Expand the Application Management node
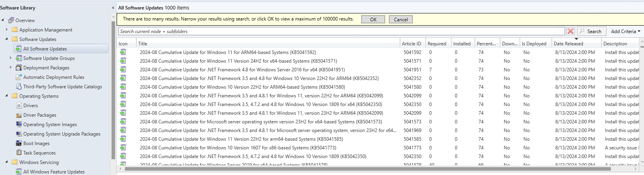This screenshot has height=175, width=644. tap(7, 30)
